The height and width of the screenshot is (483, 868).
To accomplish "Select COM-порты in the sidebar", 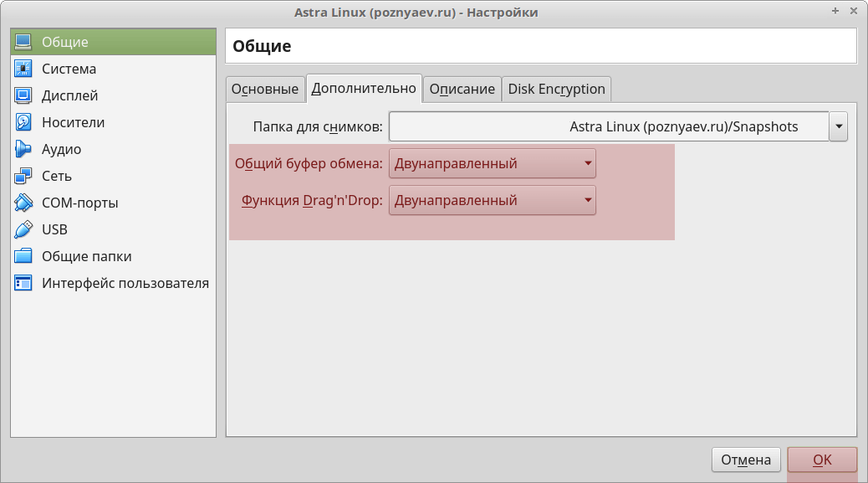I will point(113,203).
